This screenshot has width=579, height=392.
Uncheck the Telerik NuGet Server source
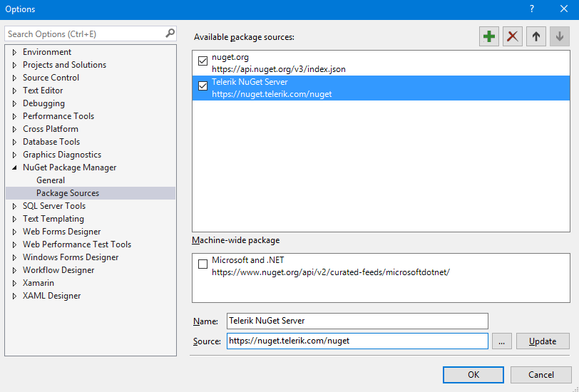(203, 86)
